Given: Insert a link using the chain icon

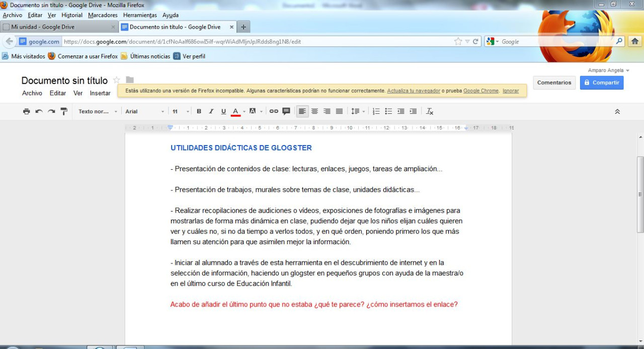Looking at the screenshot, I should (274, 111).
